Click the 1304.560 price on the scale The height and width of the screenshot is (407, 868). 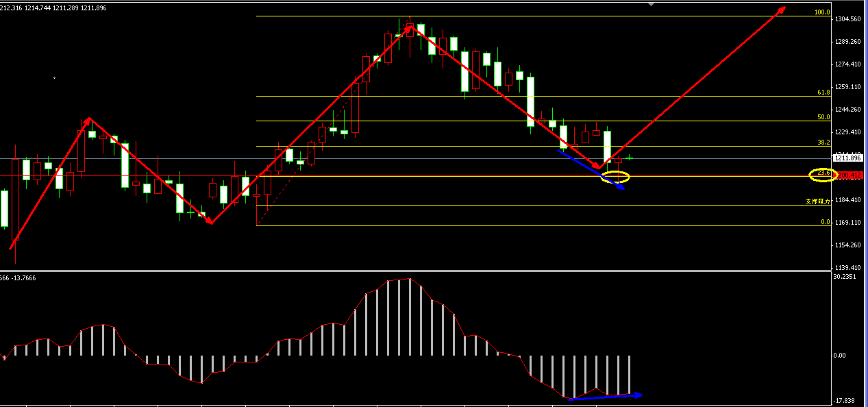pos(848,19)
